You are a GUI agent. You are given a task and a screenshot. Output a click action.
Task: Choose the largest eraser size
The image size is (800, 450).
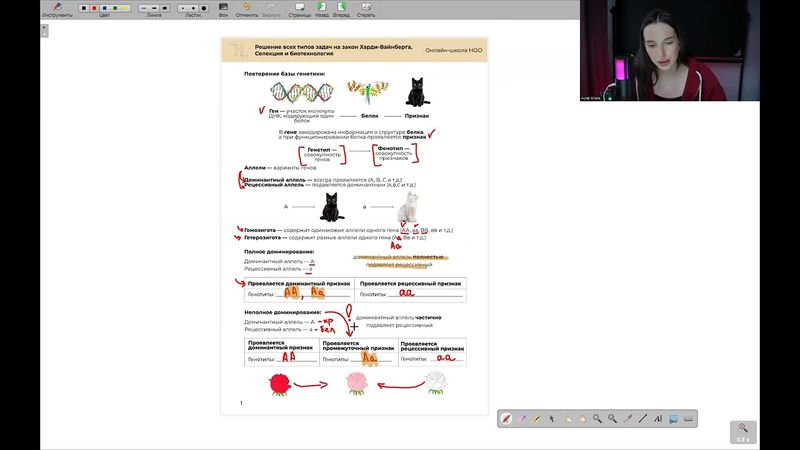pyautogui.click(x=206, y=8)
